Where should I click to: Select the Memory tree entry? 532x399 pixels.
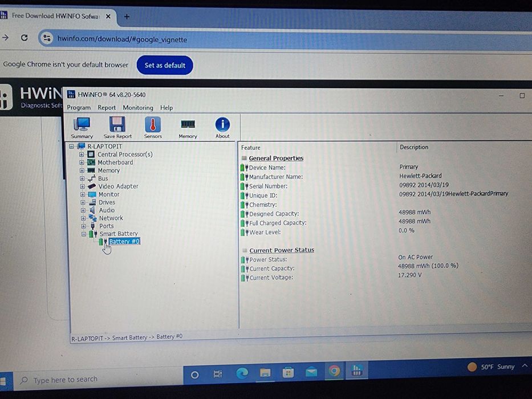108,170
